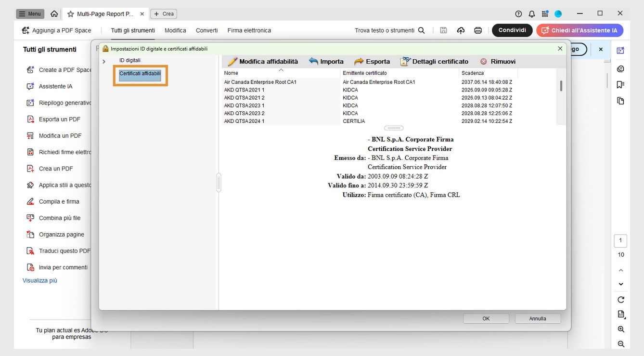Sort certificates by the Nome column header
The width and height of the screenshot is (644, 356).
pyautogui.click(x=281, y=73)
